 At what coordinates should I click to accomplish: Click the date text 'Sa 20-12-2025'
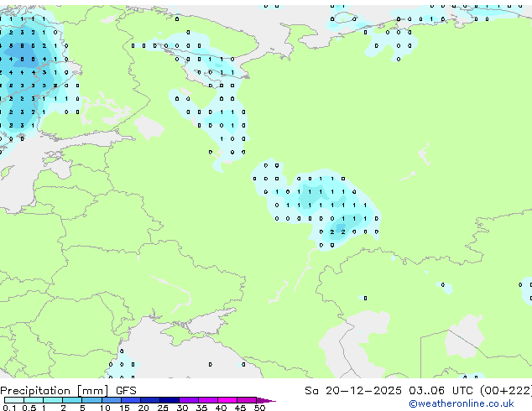[353, 391]
